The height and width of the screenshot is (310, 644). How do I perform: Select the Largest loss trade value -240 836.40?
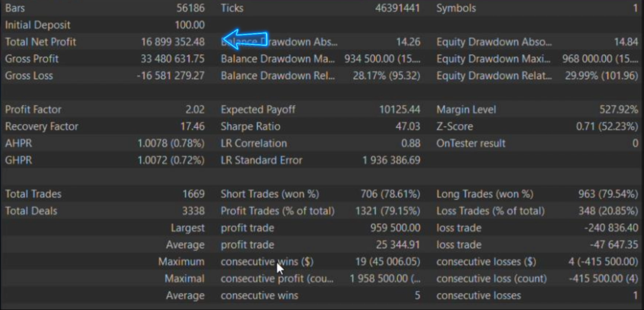coord(611,228)
